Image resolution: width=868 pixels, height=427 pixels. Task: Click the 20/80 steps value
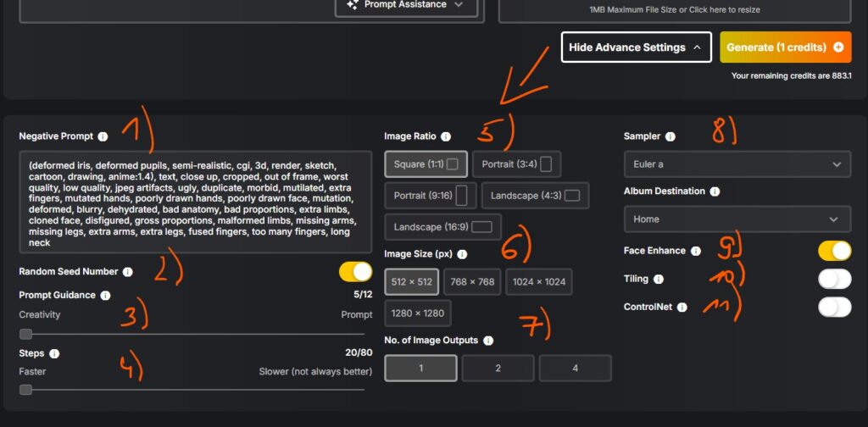359,353
